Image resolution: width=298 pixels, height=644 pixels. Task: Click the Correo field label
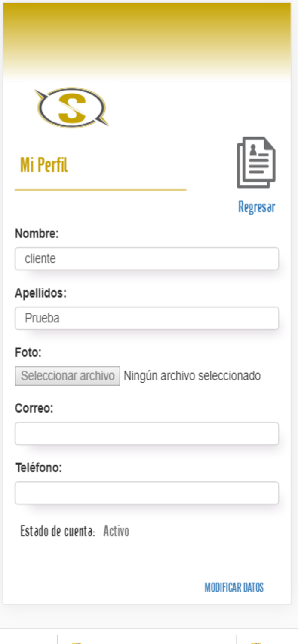coord(34,408)
